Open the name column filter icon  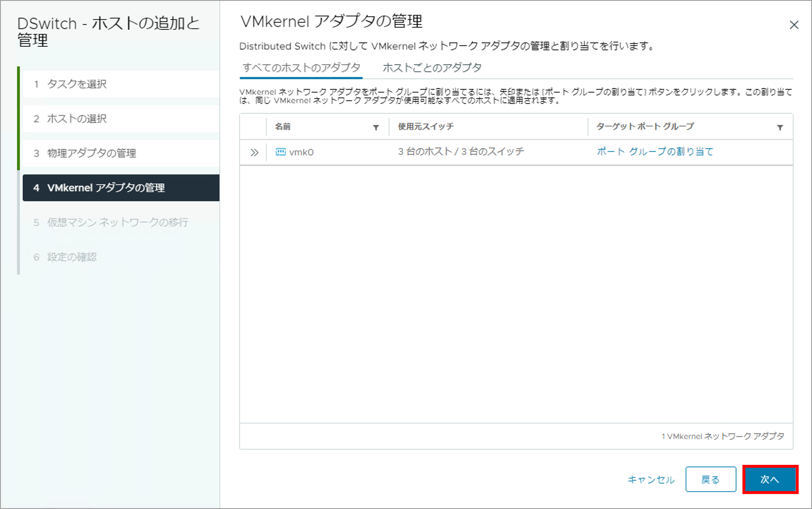click(376, 128)
